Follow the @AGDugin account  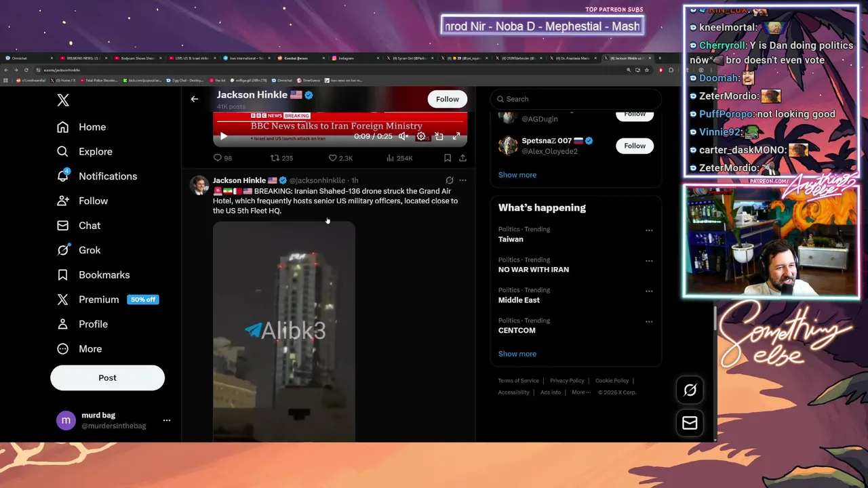[635, 114]
